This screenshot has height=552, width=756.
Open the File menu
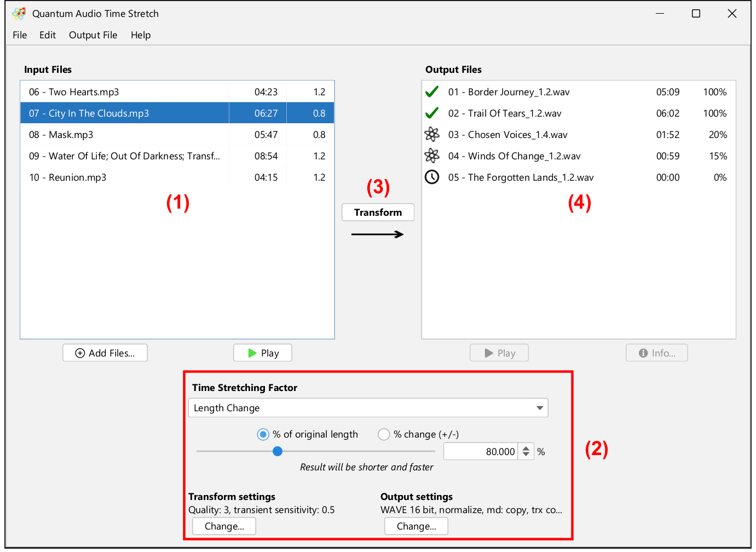[x=20, y=35]
